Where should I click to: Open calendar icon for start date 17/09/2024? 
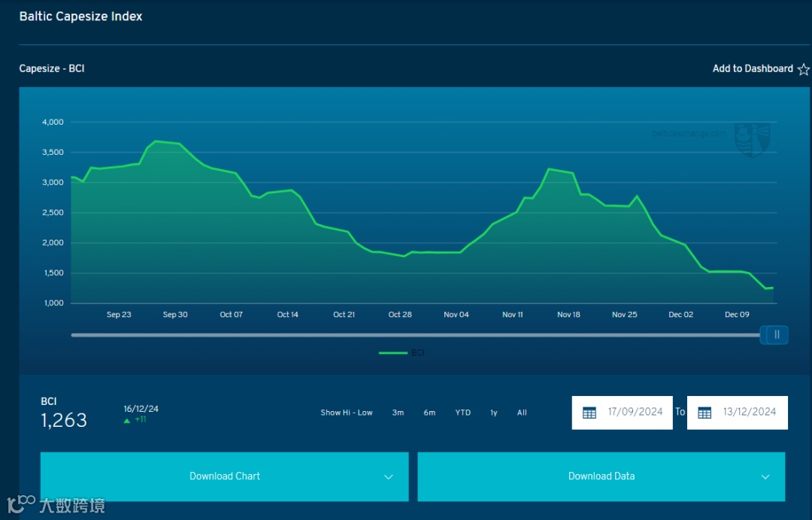tap(589, 413)
